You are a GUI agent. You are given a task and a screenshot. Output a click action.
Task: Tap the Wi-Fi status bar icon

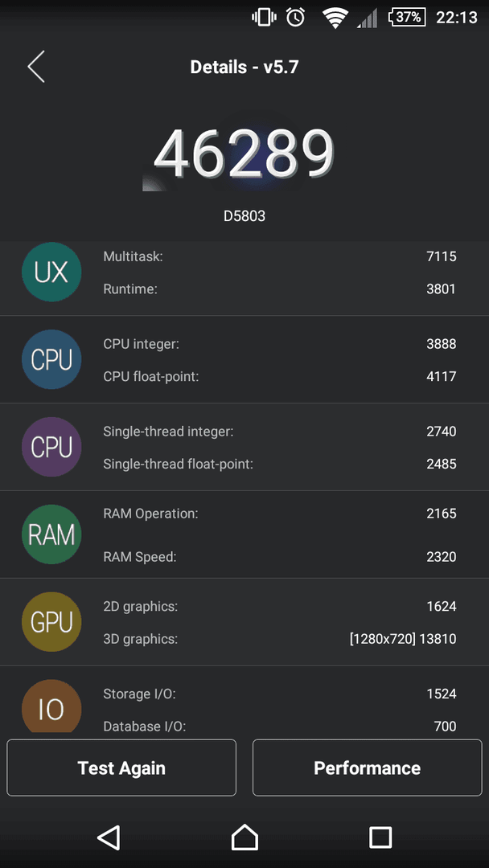coord(335,18)
